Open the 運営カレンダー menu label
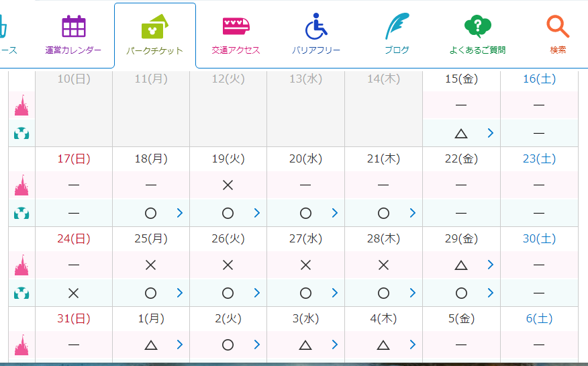Viewport: 588px width, 366px height. click(x=74, y=50)
